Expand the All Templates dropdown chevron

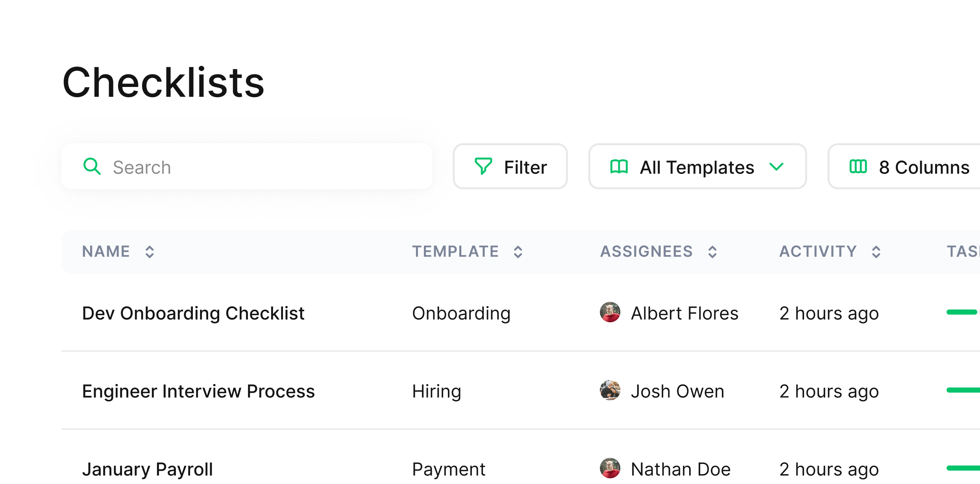776,167
